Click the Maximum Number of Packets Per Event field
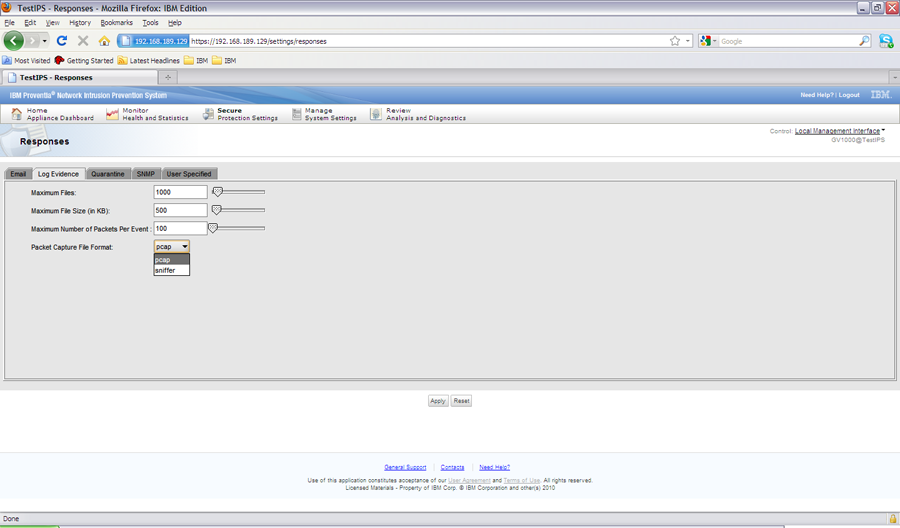The width and height of the screenshot is (900, 528). tap(180, 228)
